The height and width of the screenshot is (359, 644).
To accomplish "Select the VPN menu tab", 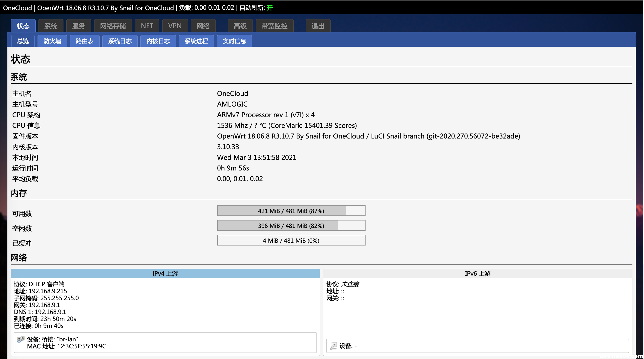I will (x=175, y=26).
